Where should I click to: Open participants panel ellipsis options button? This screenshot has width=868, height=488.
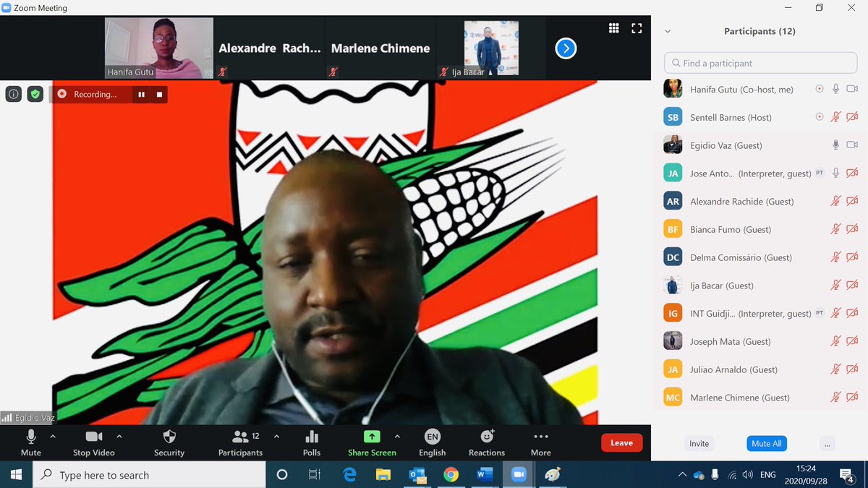827,443
